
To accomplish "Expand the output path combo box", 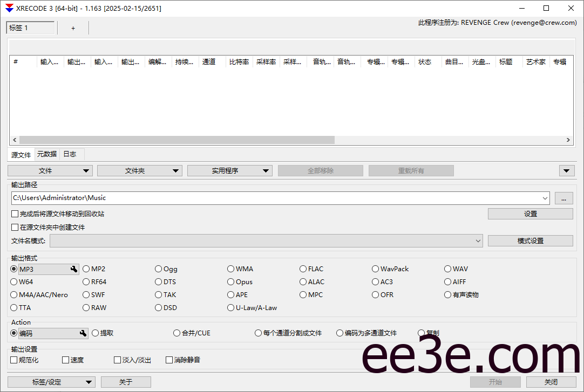I will [545, 198].
